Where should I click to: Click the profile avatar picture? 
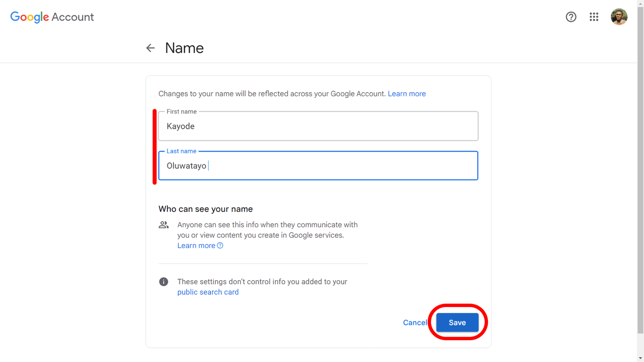619,17
